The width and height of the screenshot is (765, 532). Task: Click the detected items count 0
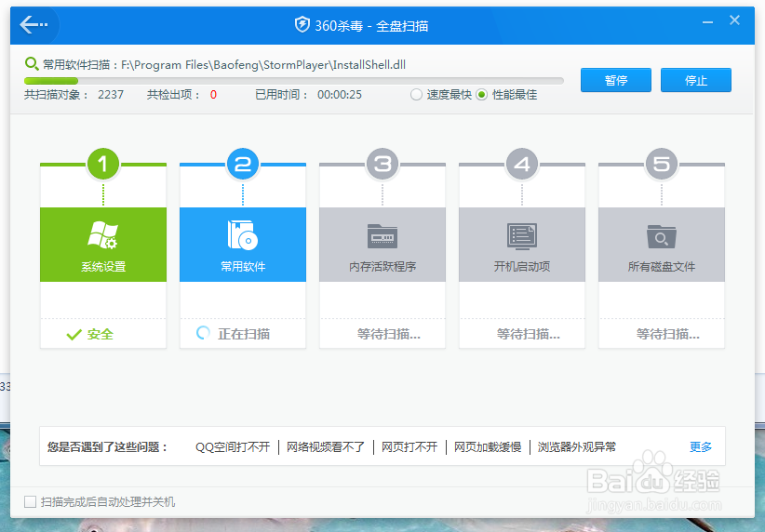coord(213,95)
